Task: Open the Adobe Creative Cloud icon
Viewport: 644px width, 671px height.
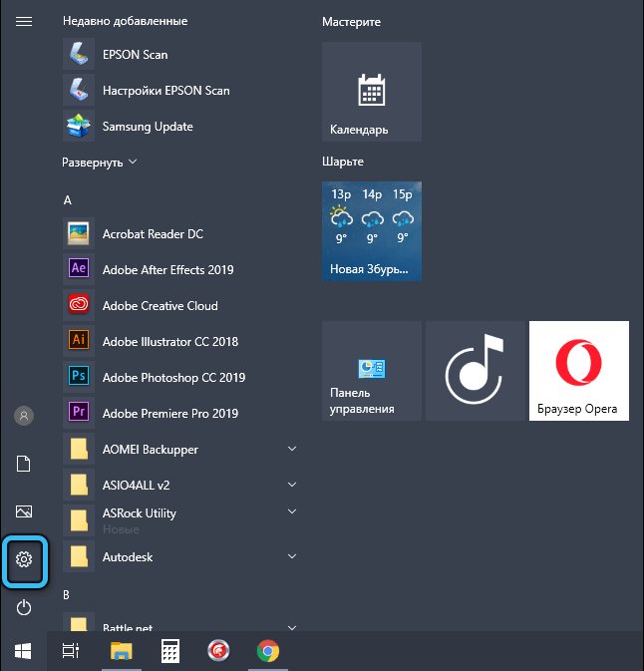Action: [79, 305]
